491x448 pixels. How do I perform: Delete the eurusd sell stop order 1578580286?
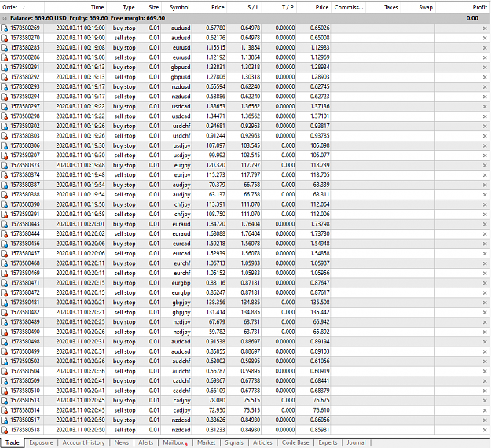pyautogui.click(x=485, y=57)
